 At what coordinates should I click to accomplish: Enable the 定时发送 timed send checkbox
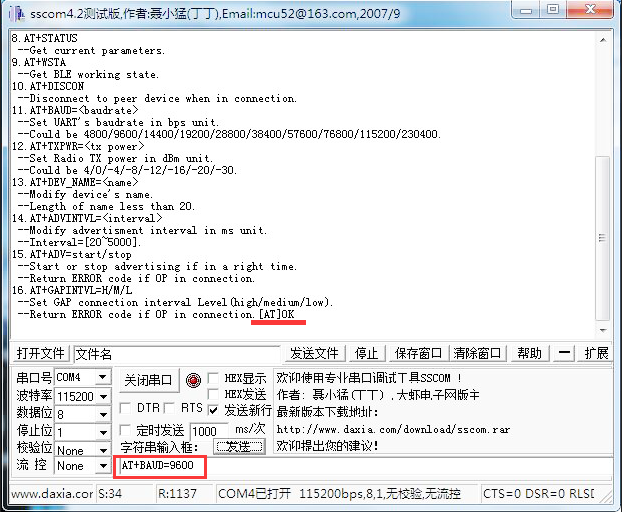125,429
